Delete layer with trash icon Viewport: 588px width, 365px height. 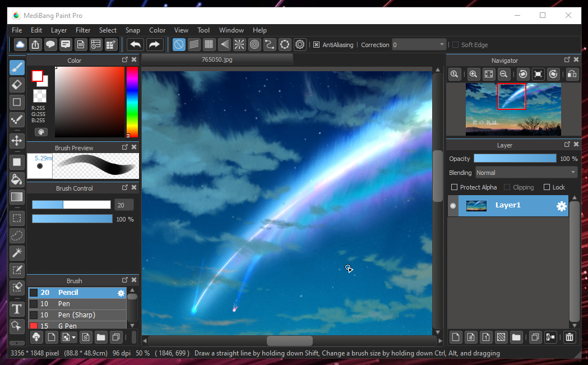(x=570, y=337)
